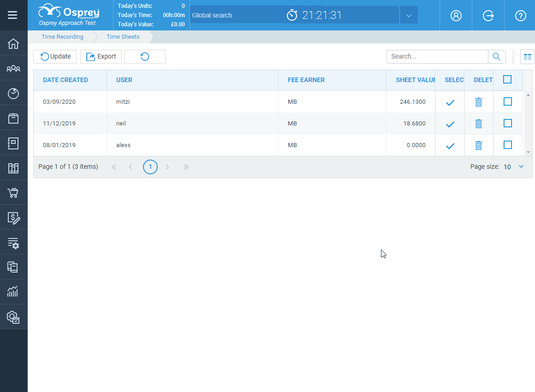Viewport: 535px width, 392px height.
Task: Click the unlabeled refresh button
Action: pyautogui.click(x=145, y=57)
